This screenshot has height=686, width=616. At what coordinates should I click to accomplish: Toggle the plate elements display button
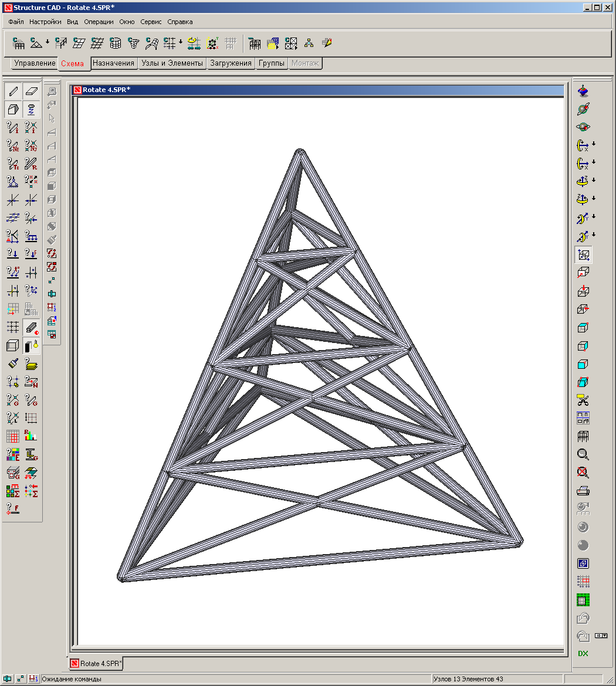[x=32, y=91]
